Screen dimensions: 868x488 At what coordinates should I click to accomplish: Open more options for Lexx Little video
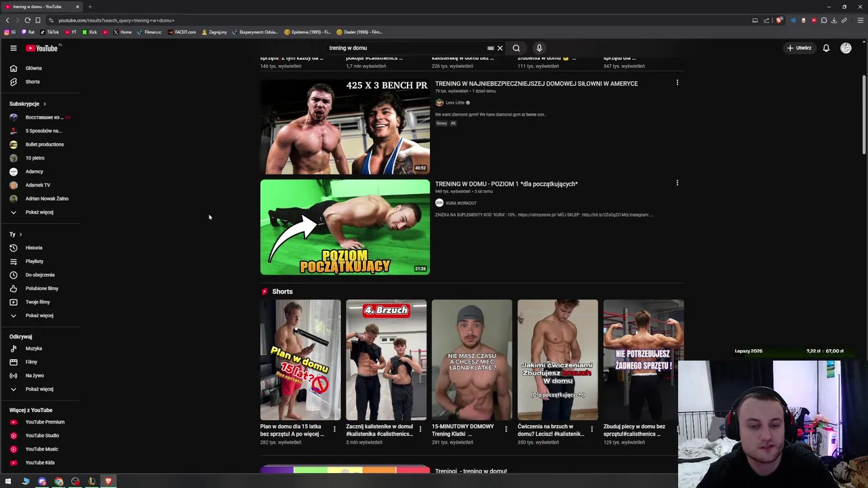tap(677, 83)
